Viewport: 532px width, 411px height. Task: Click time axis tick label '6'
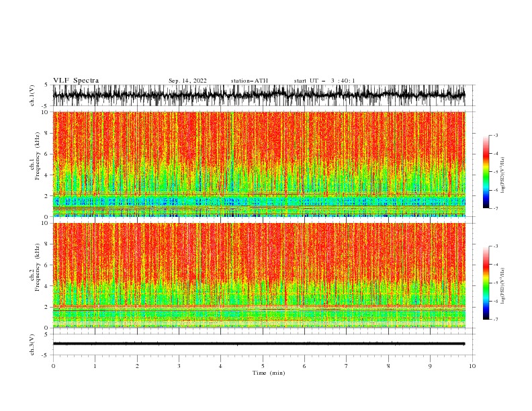[x=304, y=366]
